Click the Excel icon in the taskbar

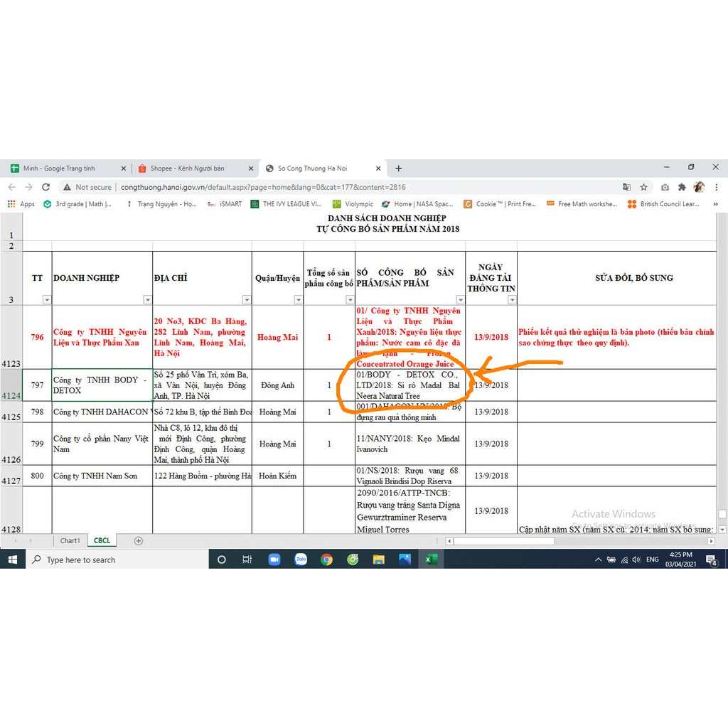[430, 560]
